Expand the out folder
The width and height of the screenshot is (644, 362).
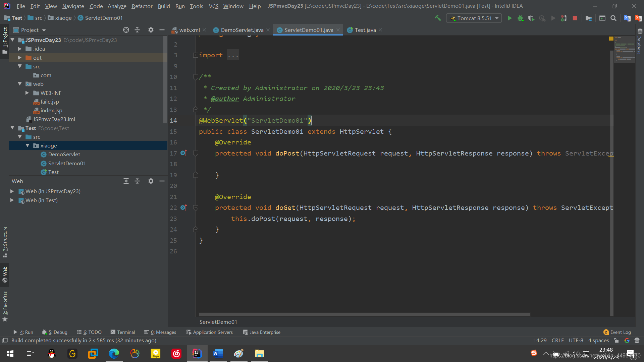coord(20,58)
